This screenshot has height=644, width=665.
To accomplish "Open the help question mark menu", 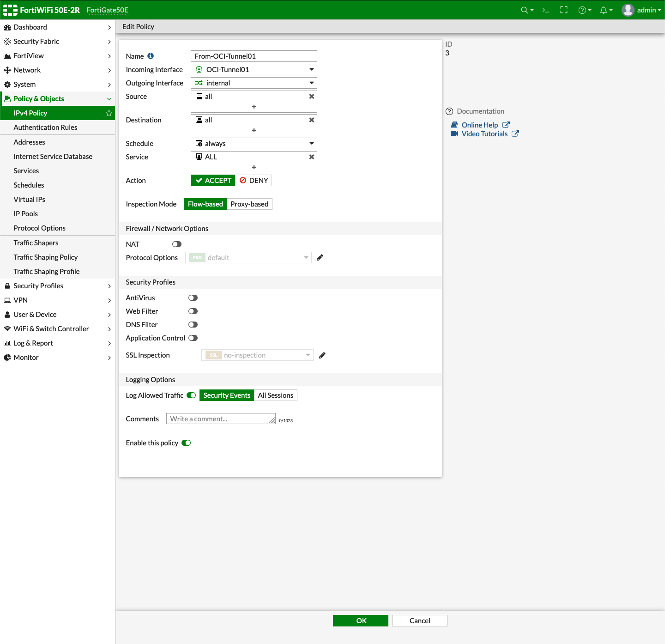I will tap(585, 10).
